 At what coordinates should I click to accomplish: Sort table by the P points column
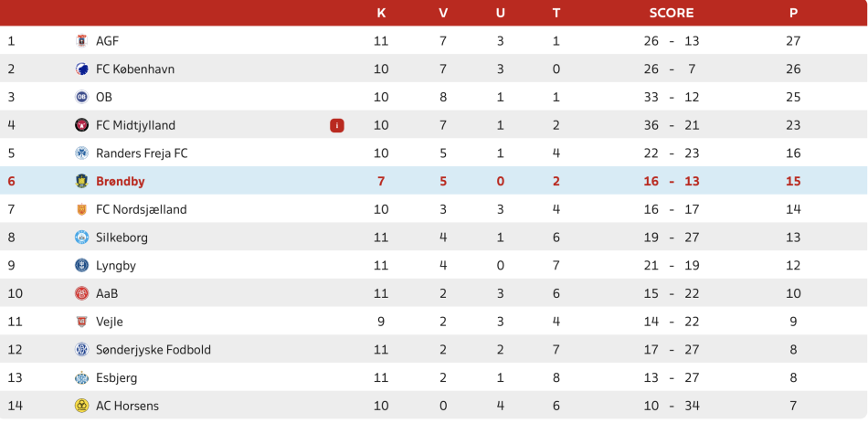click(794, 13)
